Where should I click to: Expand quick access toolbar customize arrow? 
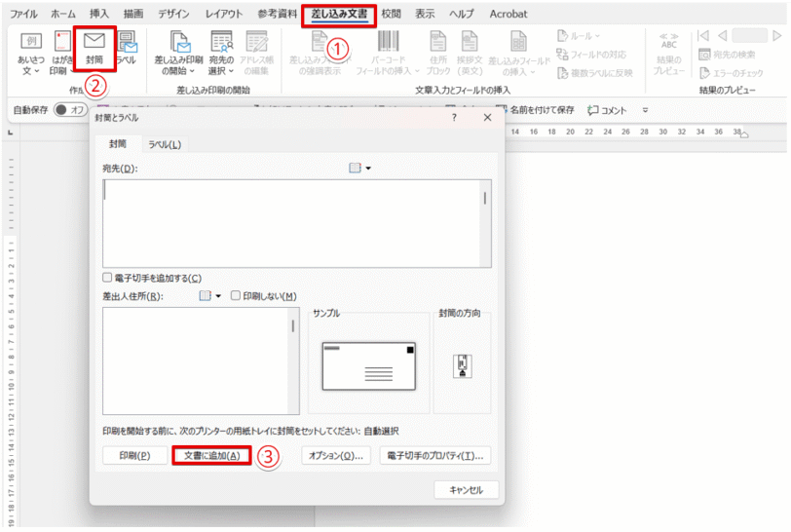pyautogui.click(x=645, y=110)
